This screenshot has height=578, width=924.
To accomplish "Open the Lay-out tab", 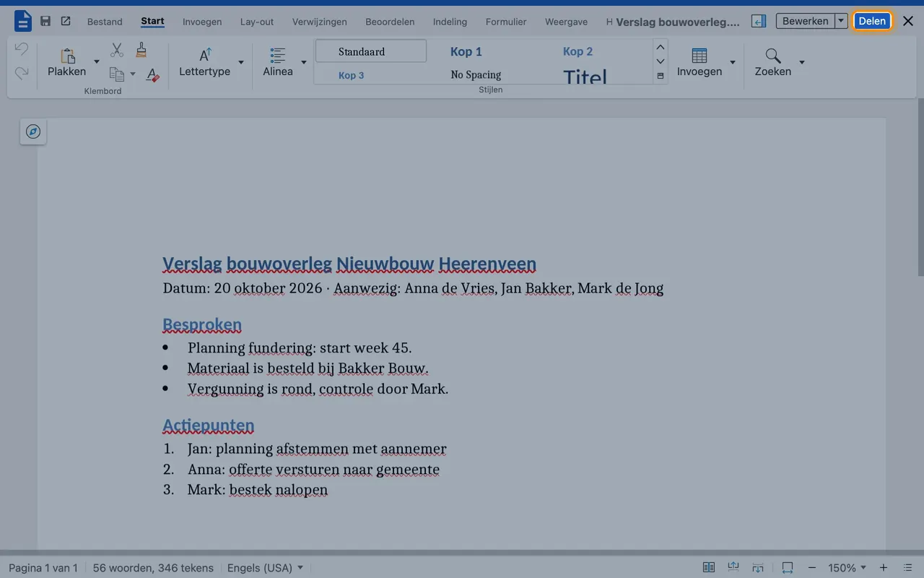I will [x=257, y=22].
